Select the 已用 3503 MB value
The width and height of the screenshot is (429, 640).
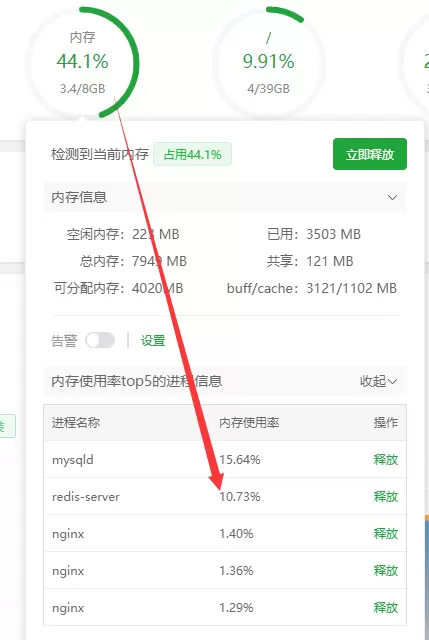(333, 234)
